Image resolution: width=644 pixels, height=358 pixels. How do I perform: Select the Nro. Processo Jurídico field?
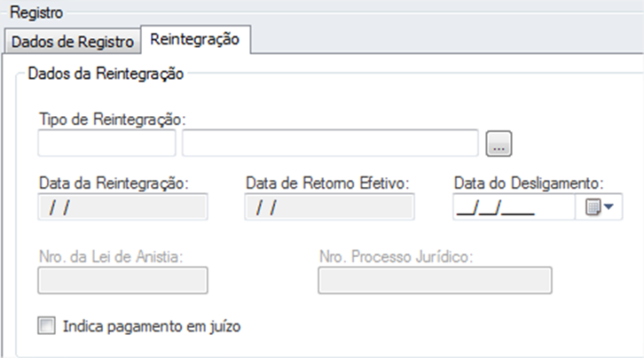click(x=435, y=281)
